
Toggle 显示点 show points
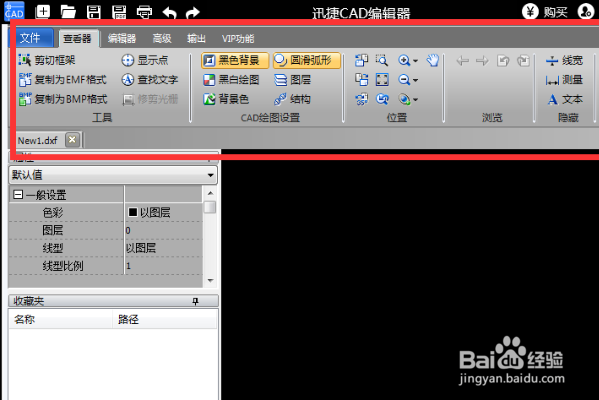pos(145,60)
